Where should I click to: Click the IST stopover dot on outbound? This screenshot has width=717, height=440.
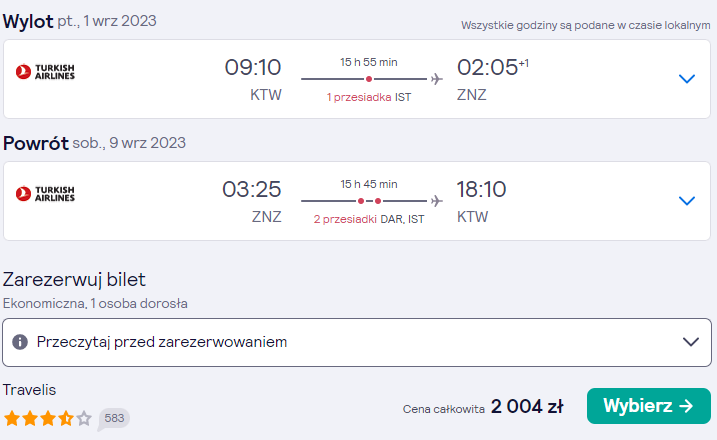coord(369,79)
